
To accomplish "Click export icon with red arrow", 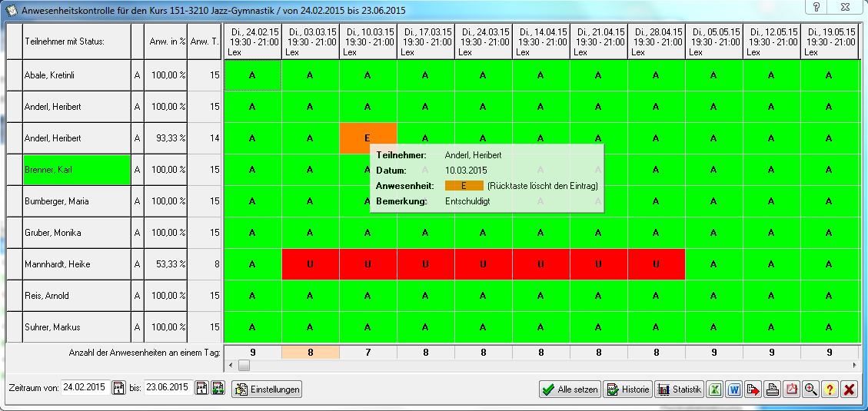I will pos(753,389).
